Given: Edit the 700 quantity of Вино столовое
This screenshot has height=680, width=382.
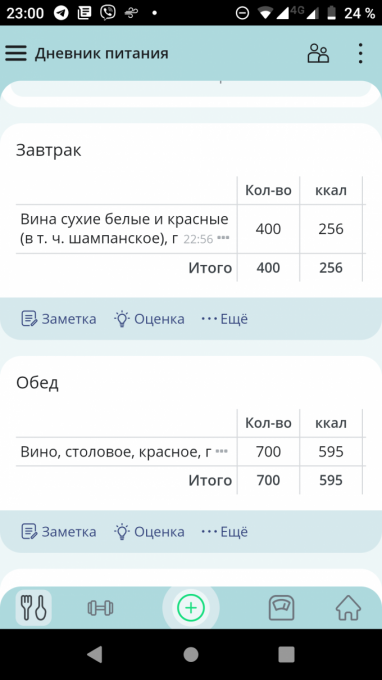Looking at the screenshot, I should 268,451.
